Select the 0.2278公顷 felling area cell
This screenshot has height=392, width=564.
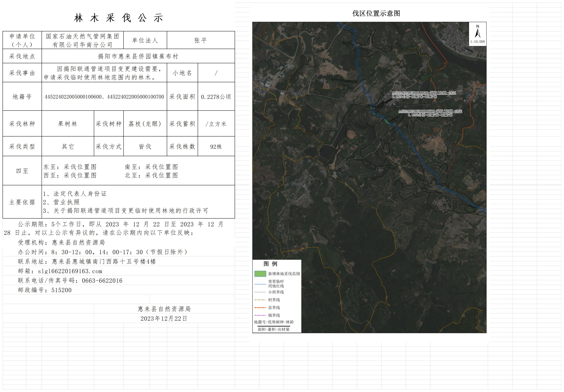tap(216, 97)
